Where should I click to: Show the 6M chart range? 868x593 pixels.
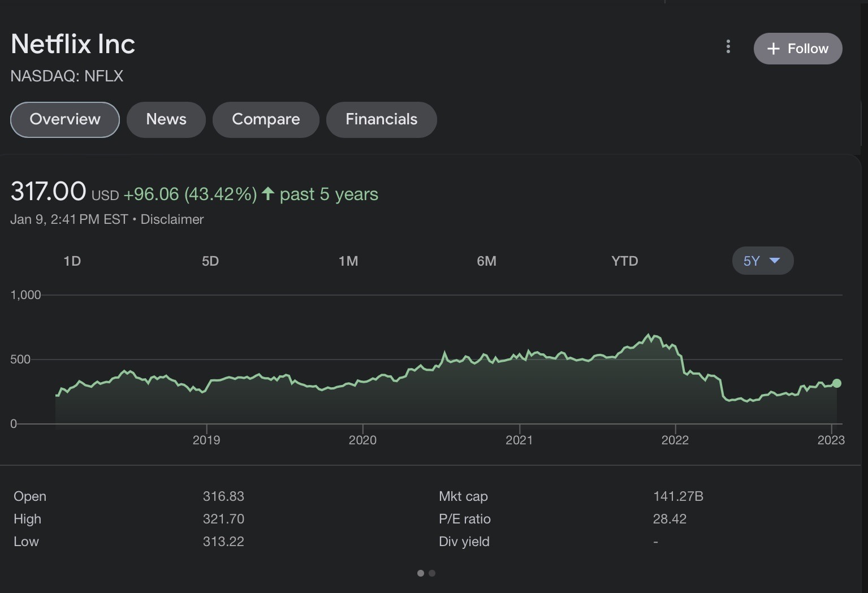click(486, 261)
